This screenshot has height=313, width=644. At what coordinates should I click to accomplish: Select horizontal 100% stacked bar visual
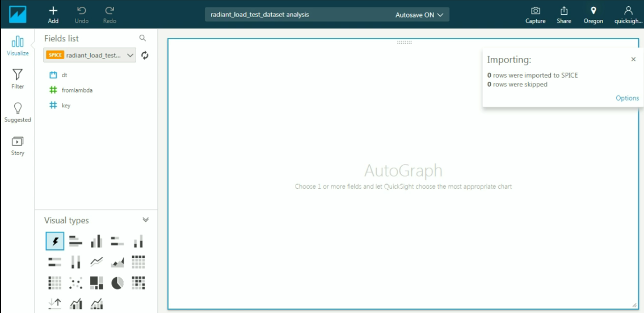(54, 261)
